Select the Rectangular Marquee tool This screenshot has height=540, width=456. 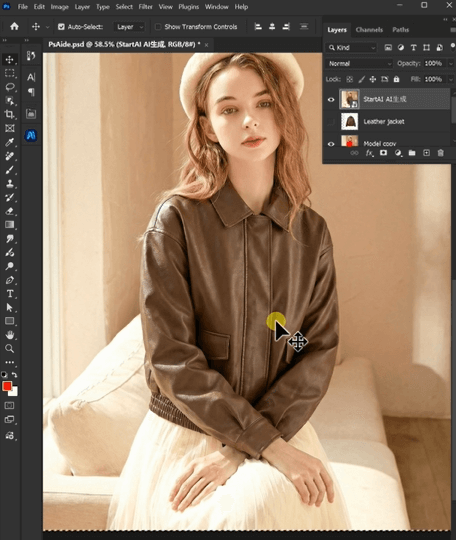click(9, 73)
